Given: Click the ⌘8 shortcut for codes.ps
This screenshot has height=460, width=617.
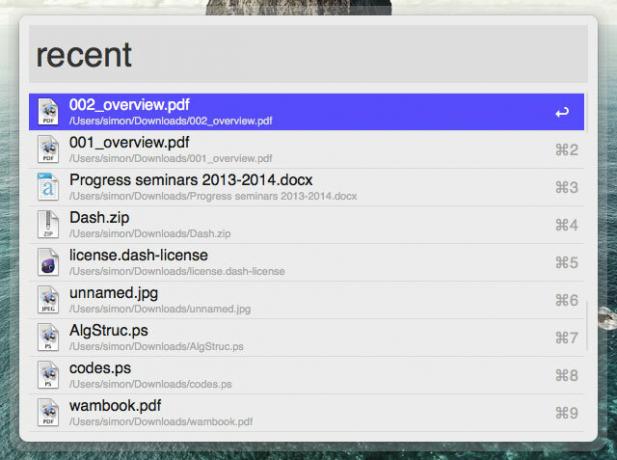Looking at the screenshot, I should (567, 375).
